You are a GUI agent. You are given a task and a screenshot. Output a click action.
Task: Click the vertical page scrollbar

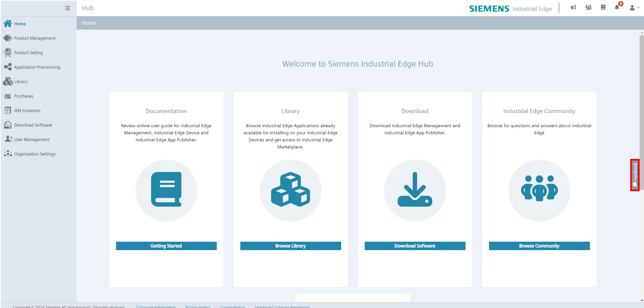coord(641,101)
